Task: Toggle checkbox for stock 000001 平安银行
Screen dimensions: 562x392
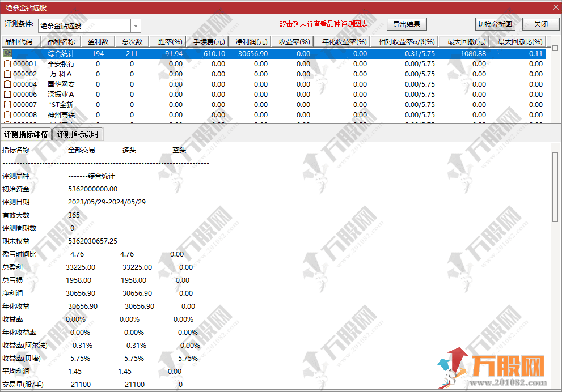Action: point(7,64)
